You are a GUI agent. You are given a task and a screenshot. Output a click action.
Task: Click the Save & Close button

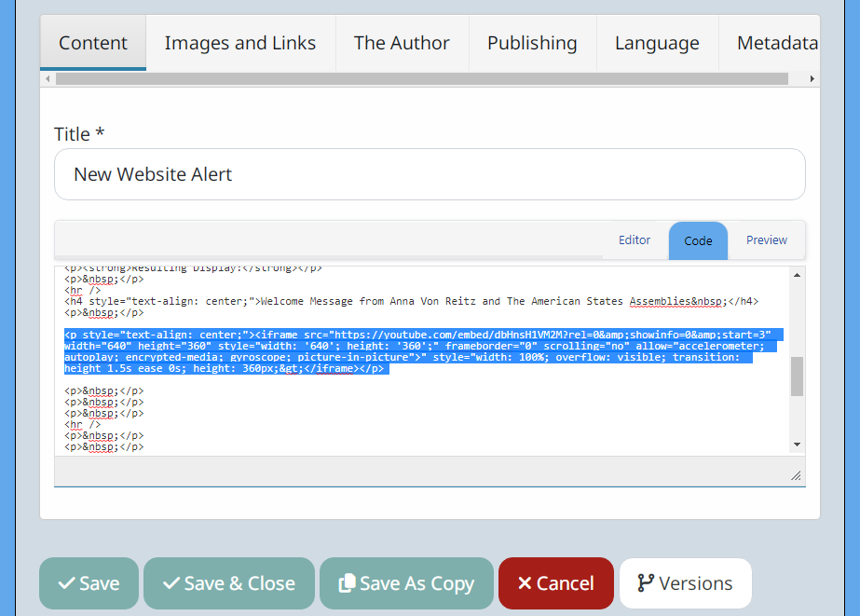pyautogui.click(x=229, y=583)
